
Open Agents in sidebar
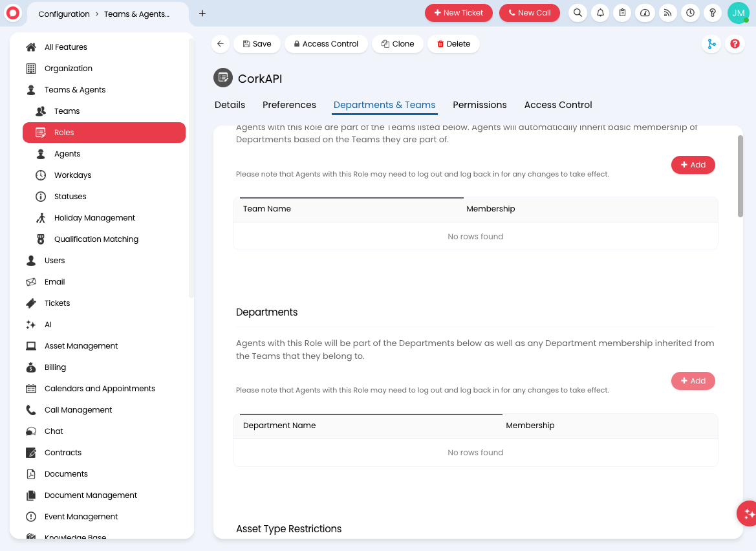pyautogui.click(x=103, y=154)
